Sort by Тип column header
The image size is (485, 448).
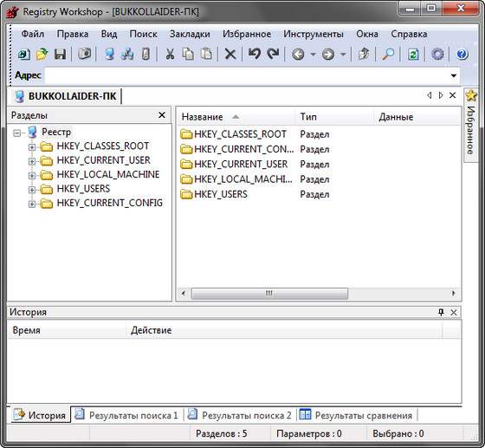point(334,117)
